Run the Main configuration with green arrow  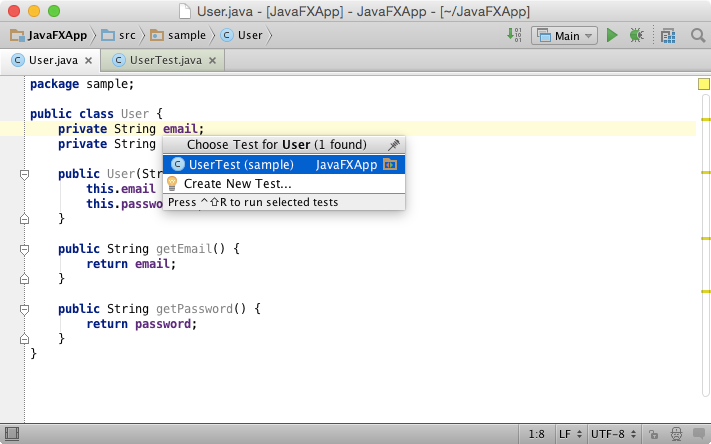[x=612, y=35]
